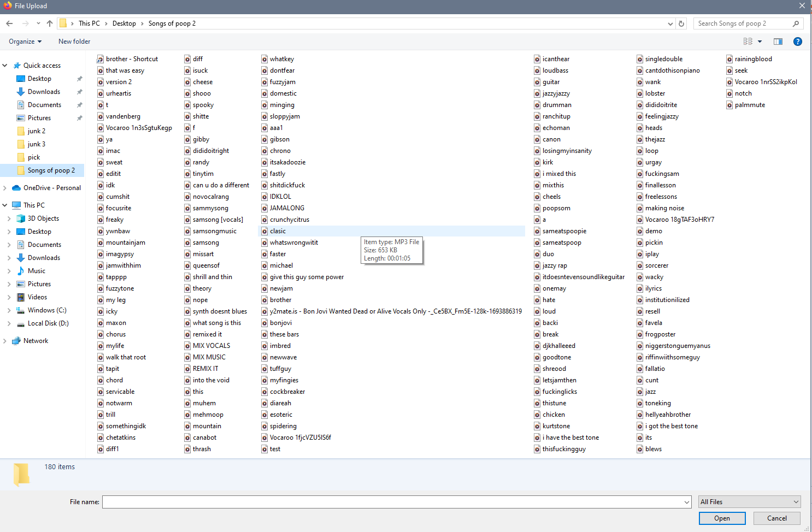This screenshot has width=812, height=532.
Task: Select the file Vocaroo 1nrSS2ikpKol
Action: pyautogui.click(x=766, y=82)
